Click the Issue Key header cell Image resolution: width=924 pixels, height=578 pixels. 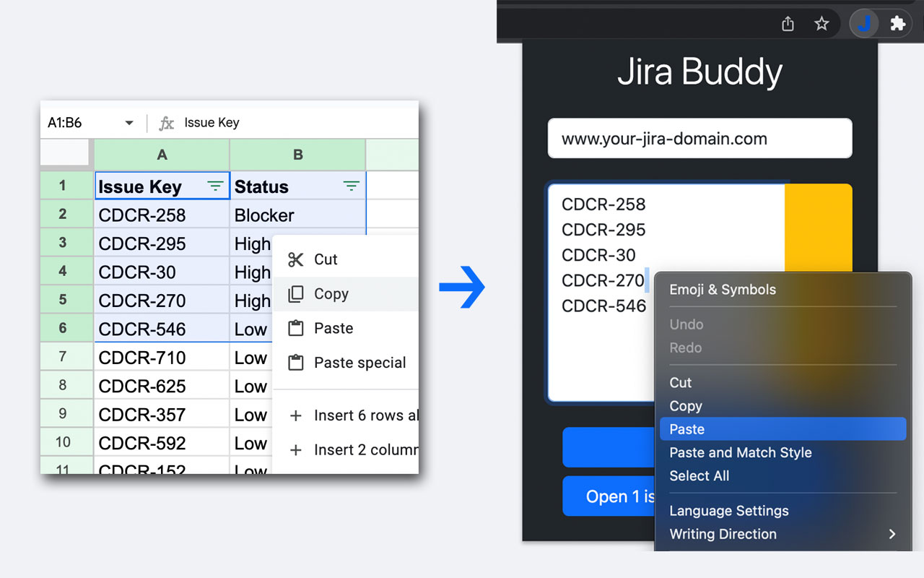(162, 186)
